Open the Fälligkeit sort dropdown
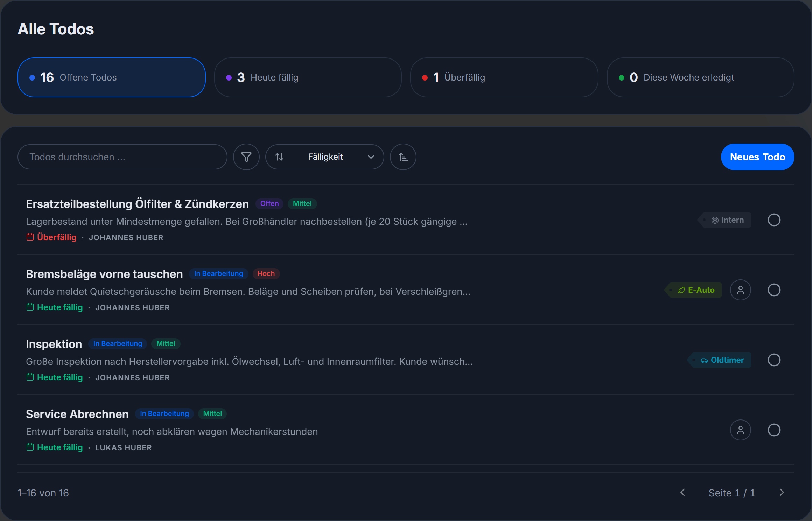Image resolution: width=812 pixels, height=521 pixels. [x=325, y=157]
